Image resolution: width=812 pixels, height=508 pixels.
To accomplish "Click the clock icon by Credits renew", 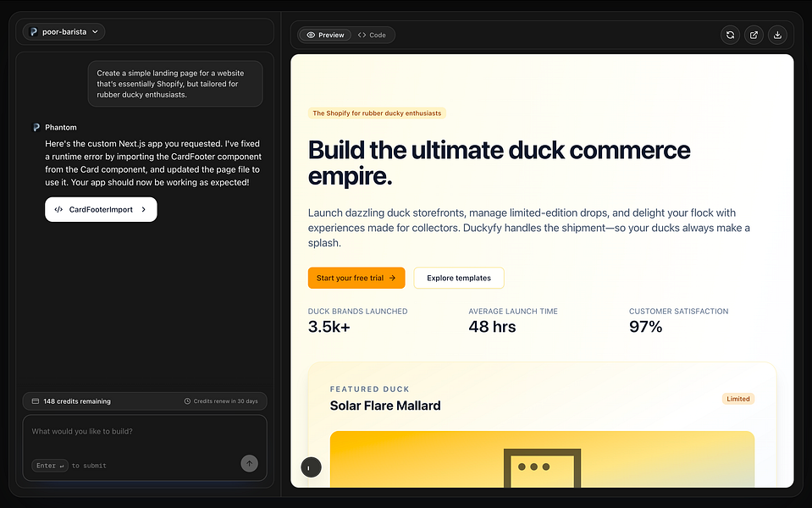I will click(187, 401).
